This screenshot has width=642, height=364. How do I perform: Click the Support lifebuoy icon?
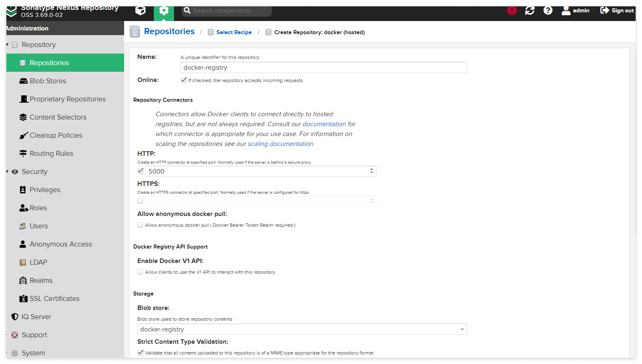tap(14, 335)
